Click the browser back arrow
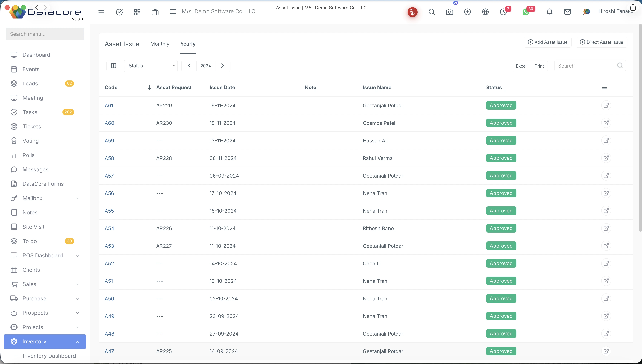 [x=37, y=7]
